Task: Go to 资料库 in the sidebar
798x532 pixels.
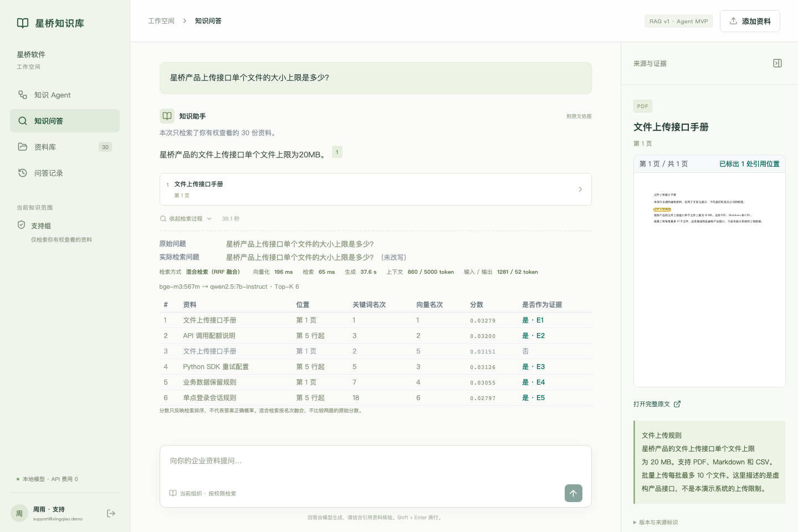Action: pos(65,147)
